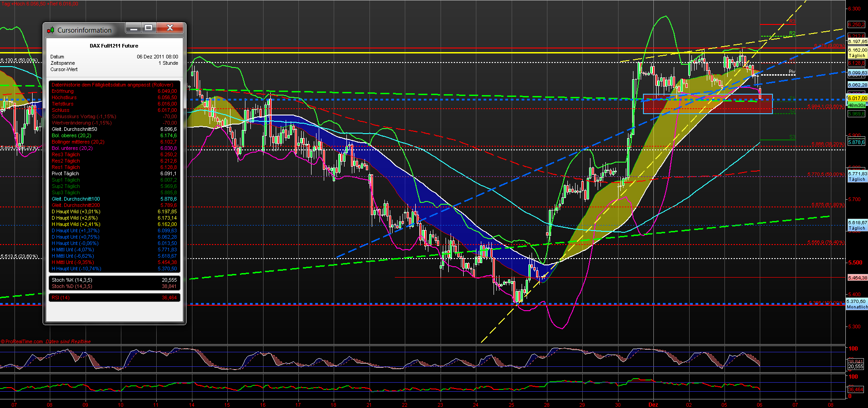Image resolution: width=868 pixels, height=408 pixels.
Task: Select the Täglich tag below 5.618,67
Action: 857,228
